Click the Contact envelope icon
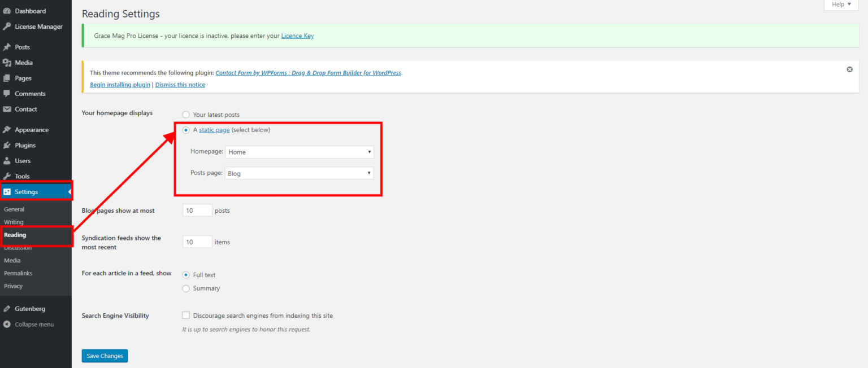 tap(7, 109)
